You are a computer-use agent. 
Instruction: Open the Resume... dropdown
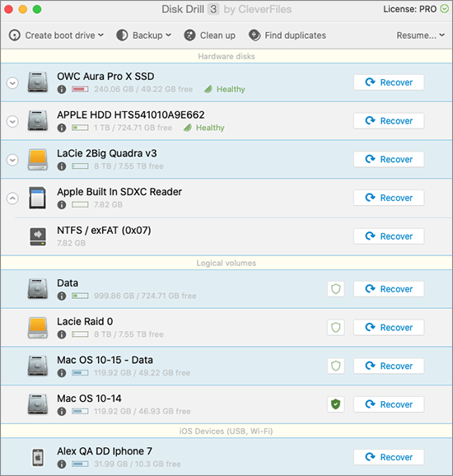click(x=421, y=35)
